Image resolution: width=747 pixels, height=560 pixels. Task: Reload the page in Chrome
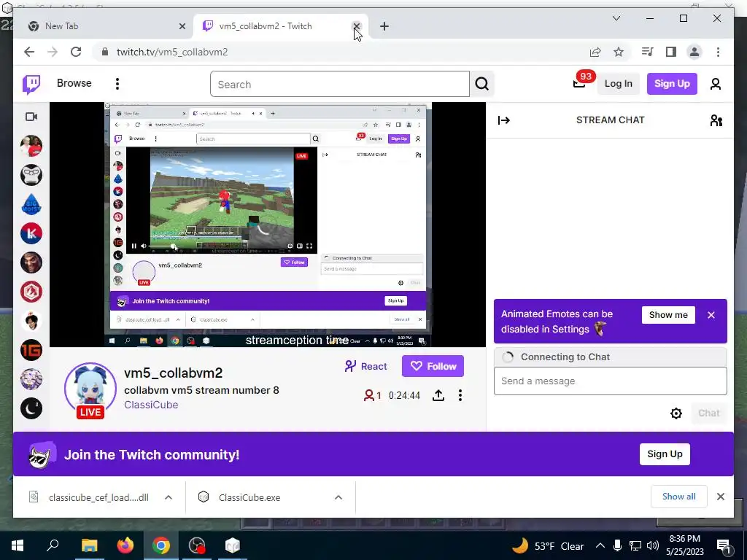tap(76, 52)
